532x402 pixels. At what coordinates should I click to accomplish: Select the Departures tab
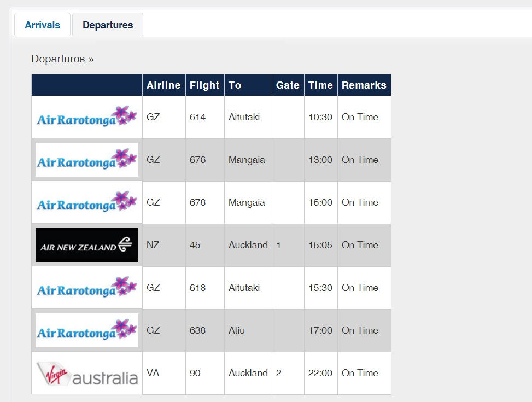pyautogui.click(x=108, y=25)
